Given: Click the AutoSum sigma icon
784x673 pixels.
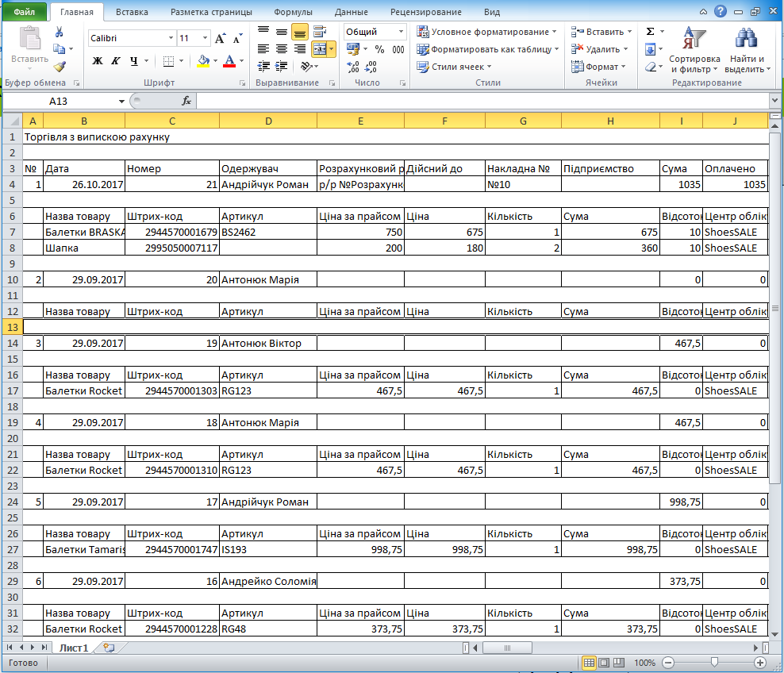Looking at the screenshot, I should (x=650, y=32).
